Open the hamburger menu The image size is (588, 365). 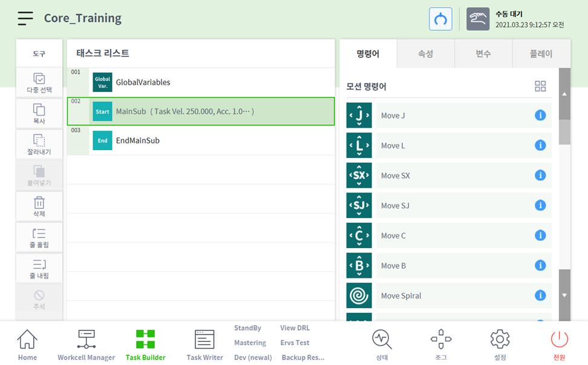(25, 18)
